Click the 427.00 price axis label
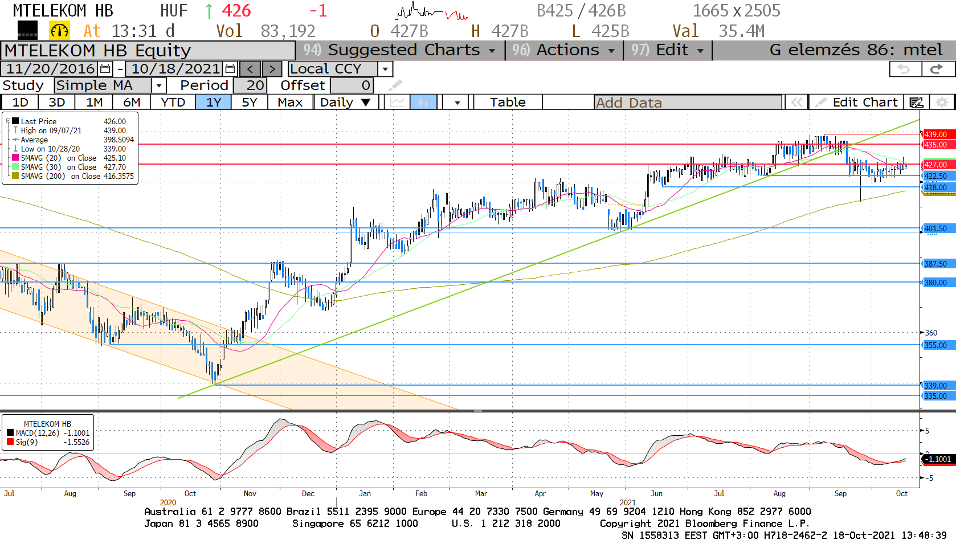This screenshot has height=560, width=956. pyautogui.click(x=938, y=165)
